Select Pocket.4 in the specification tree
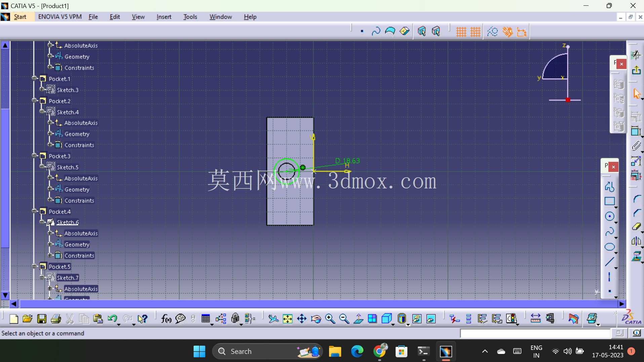The height and width of the screenshot is (362, 644). coord(59,212)
